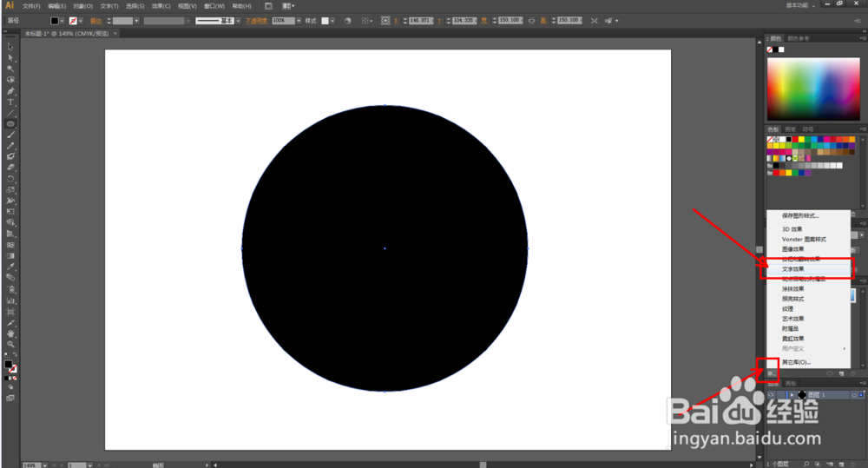Select the Magic Wand tool

pos(10,69)
